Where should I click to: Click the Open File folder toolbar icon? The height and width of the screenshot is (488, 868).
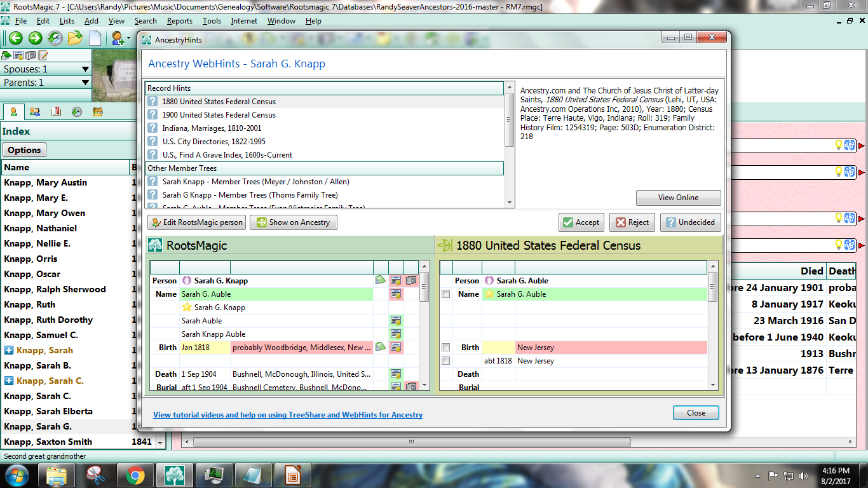click(x=75, y=38)
